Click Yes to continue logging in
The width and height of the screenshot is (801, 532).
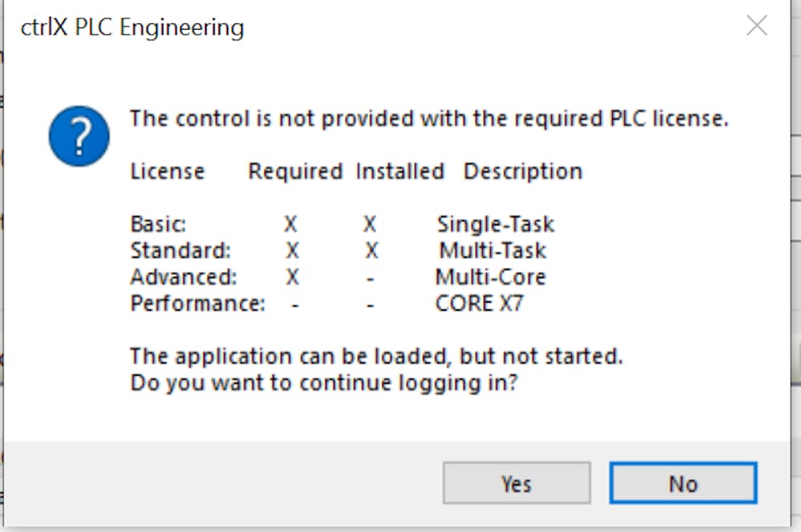(517, 483)
